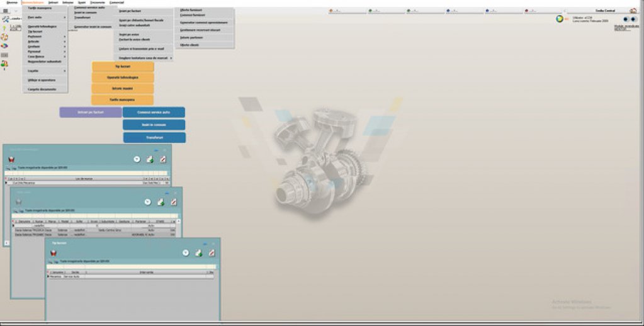Viewport: 644px width, 326px height.
Task: Select Nomenclator subunitati menu entry
Action: click(44, 62)
